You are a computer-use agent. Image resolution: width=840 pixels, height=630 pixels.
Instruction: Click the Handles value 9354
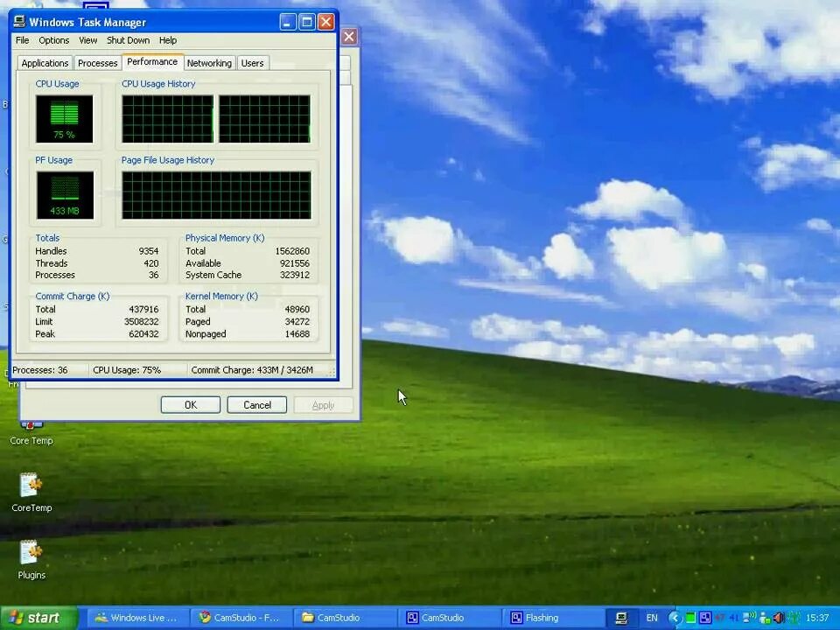coord(149,251)
